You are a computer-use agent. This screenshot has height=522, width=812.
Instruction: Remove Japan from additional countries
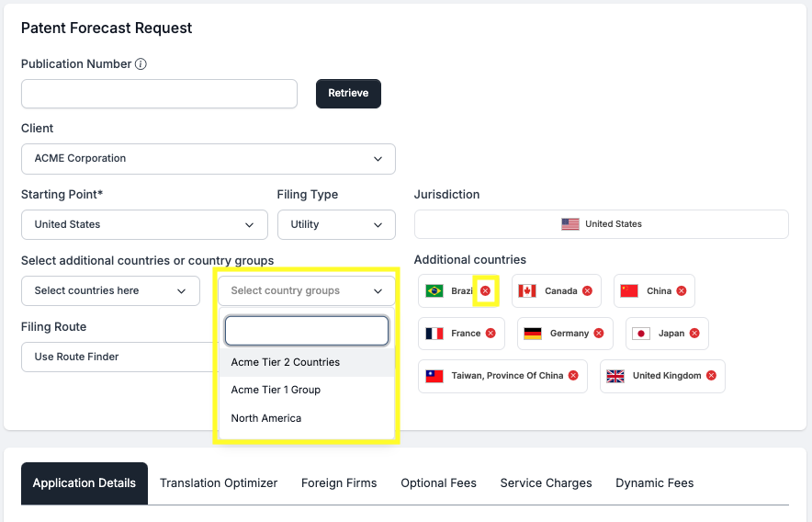[694, 334]
